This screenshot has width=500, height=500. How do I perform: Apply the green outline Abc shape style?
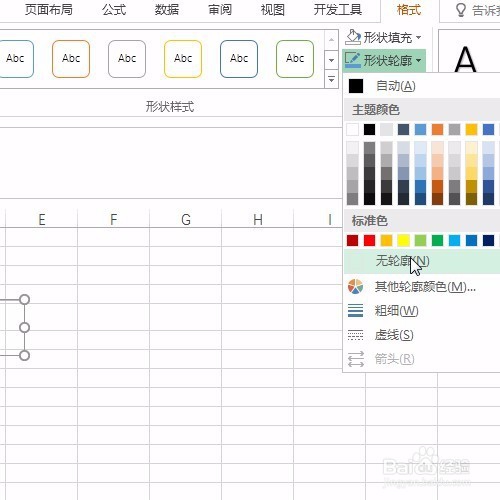click(x=295, y=59)
